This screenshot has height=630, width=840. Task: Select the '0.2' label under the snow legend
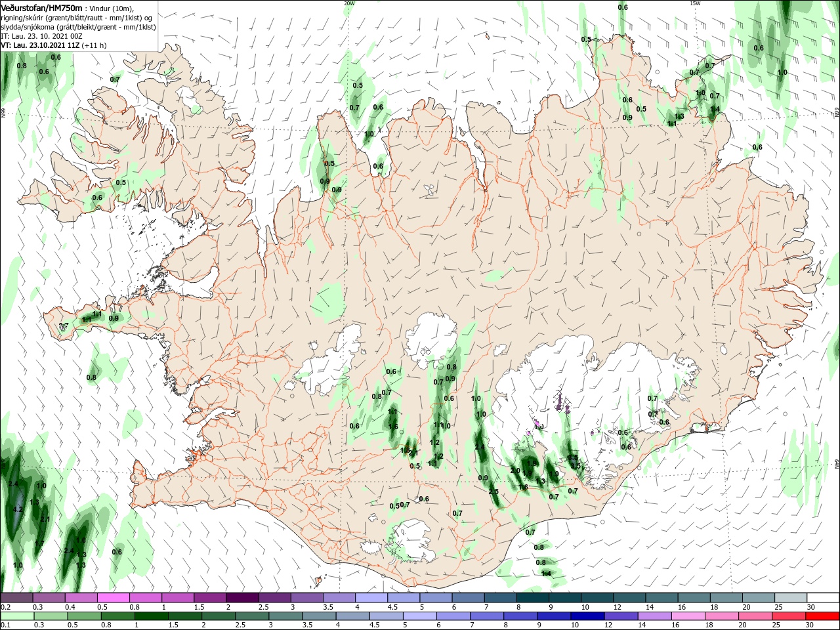click(6, 606)
